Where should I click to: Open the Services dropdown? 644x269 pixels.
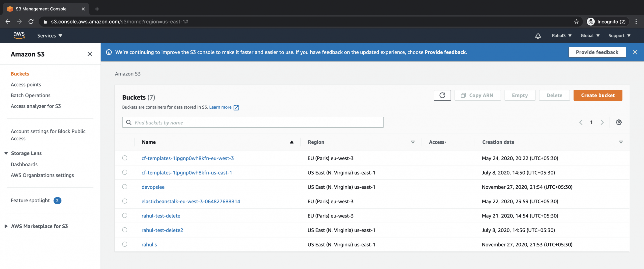(x=50, y=36)
